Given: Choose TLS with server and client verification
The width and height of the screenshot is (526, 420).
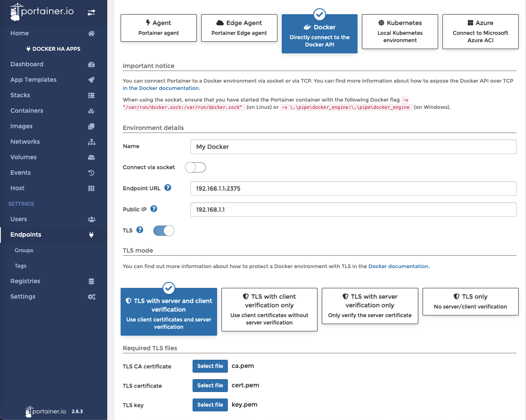Looking at the screenshot, I should [x=169, y=312].
